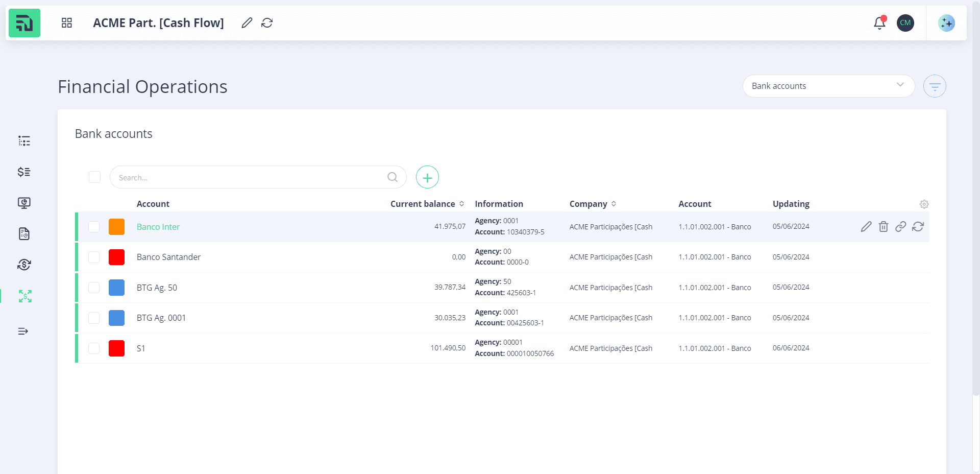Click the apps grid icon in header
The image size is (980, 474).
pyautogui.click(x=67, y=23)
